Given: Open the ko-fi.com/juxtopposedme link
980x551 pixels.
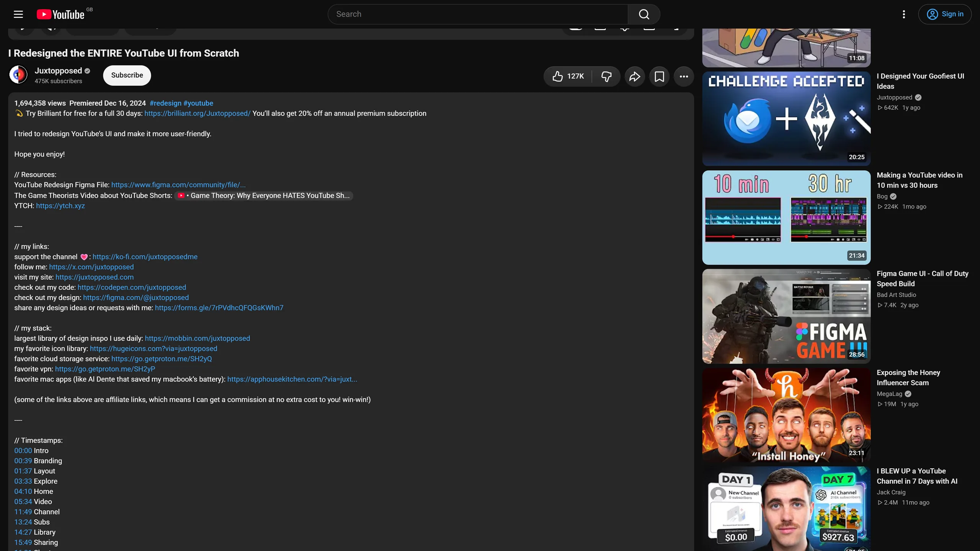Looking at the screenshot, I should click(145, 257).
